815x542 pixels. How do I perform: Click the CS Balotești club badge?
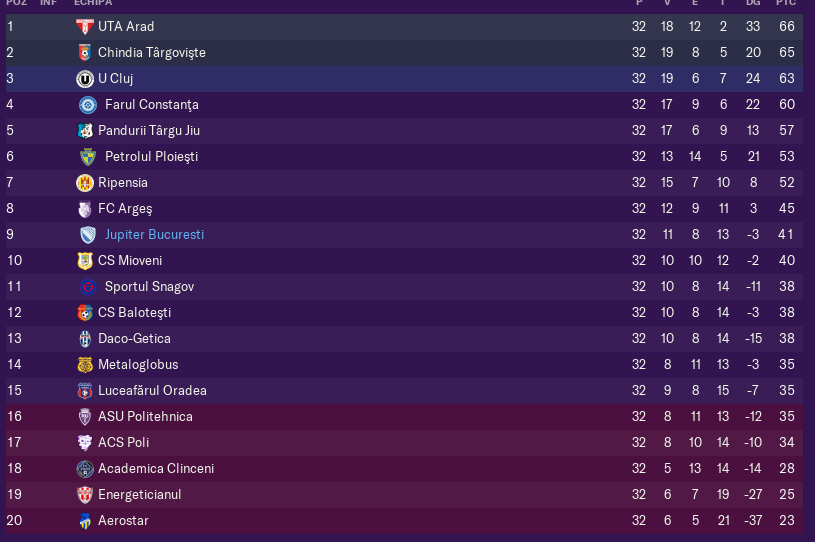pos(85,313)
